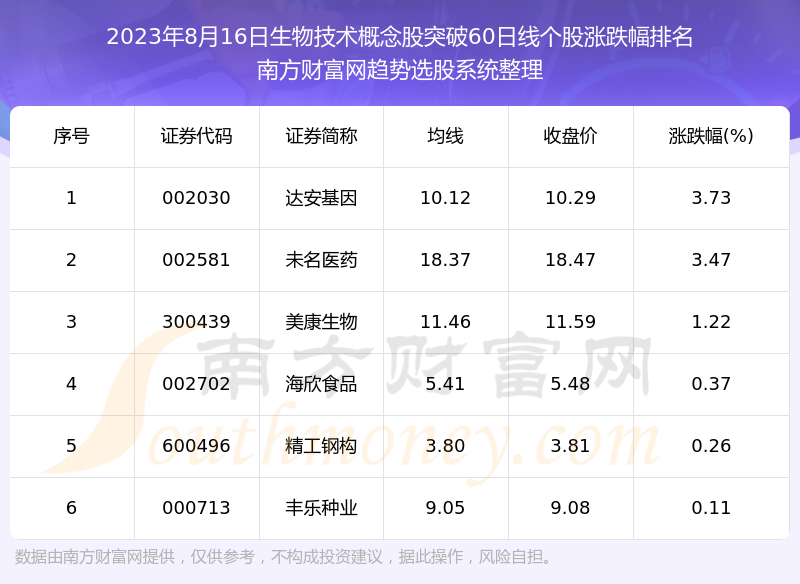Click the 证券简称 column header
800x584 pixels.
321,136
